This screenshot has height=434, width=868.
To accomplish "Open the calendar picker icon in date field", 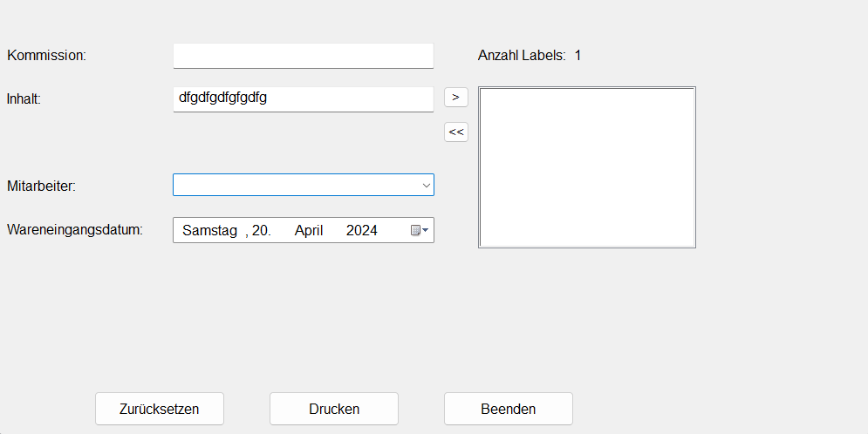I will click(419, 230).
